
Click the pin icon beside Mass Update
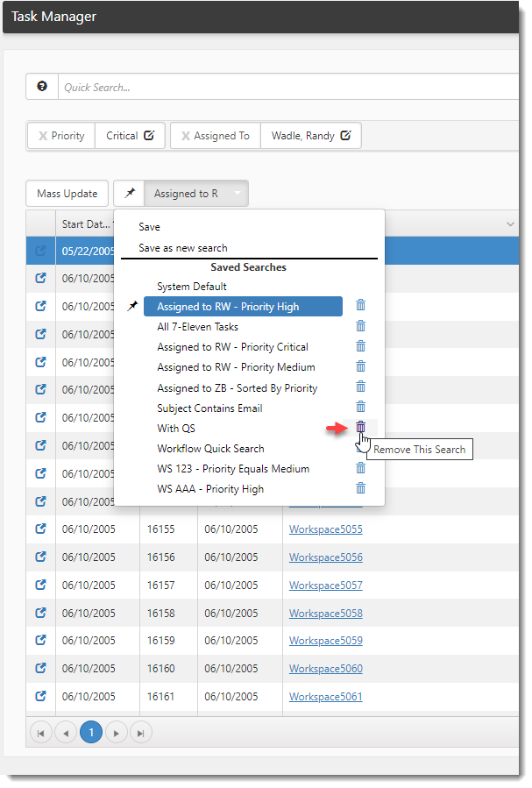pos(131,194)
